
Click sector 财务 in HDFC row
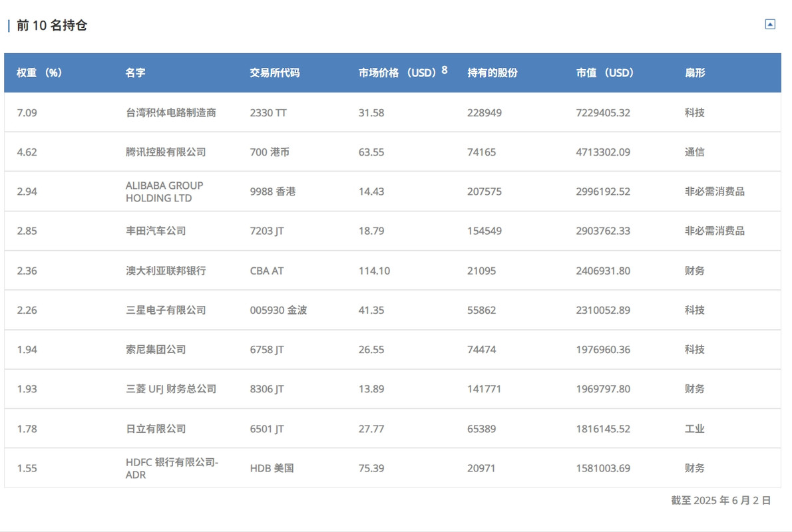pyautogui.click(x=695, y=468)
